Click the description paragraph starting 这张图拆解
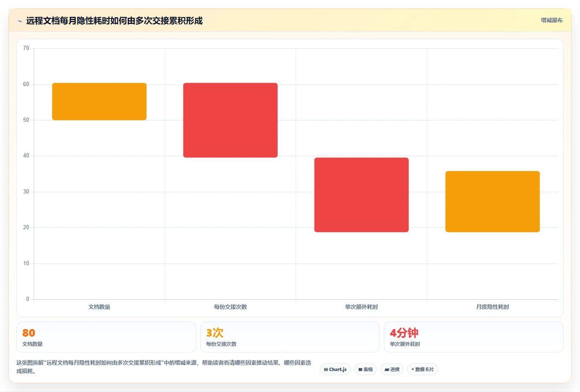Image resolution: width=580 pixels, height=392 pixels. pos(164,367)
